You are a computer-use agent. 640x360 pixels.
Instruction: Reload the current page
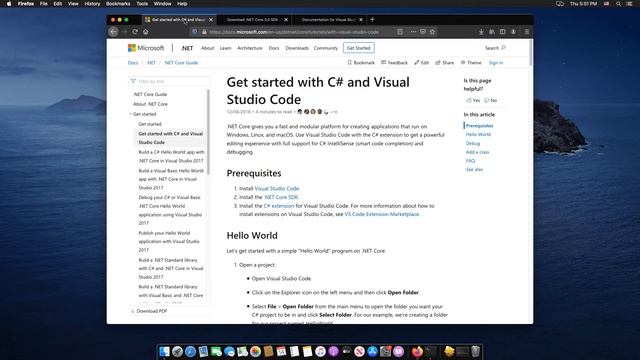pyautogui.click(x=135, y=32)
